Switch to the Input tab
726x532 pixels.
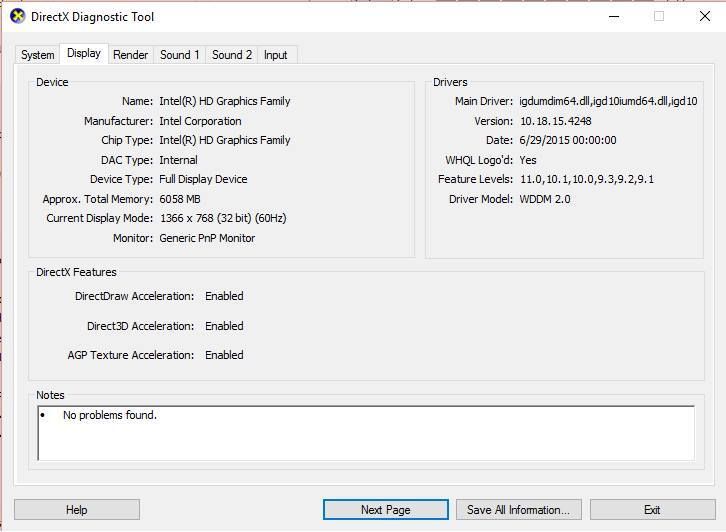(x=275, y=55)
